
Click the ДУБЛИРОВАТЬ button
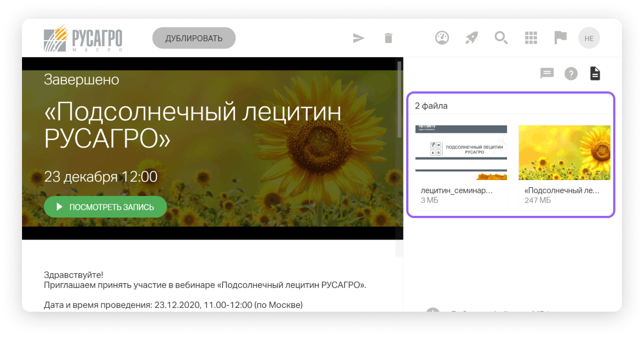[x=194, y=38]
